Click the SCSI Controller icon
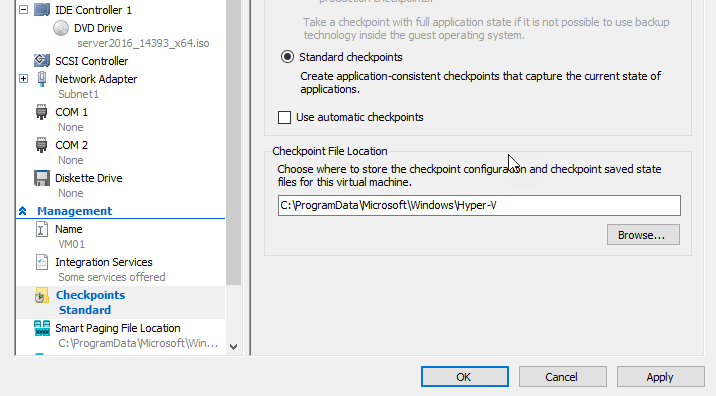The image size is (716, 396). (x=42, y=60)
